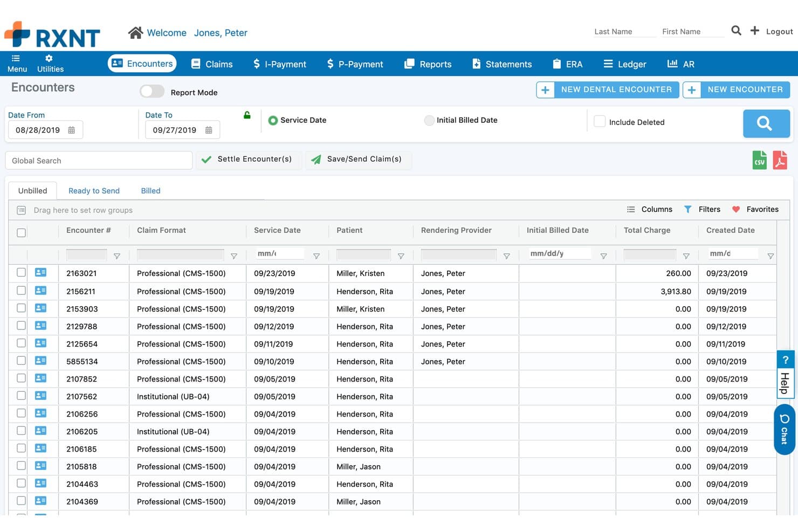
Task: Open the Utilities gear icon
Action: 49,58
